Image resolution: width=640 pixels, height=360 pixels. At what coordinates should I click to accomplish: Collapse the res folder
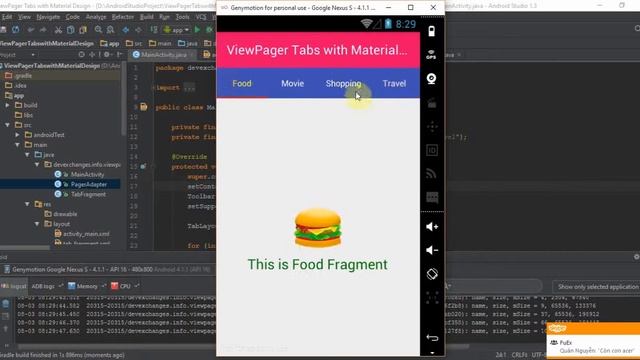coord(27,204)
